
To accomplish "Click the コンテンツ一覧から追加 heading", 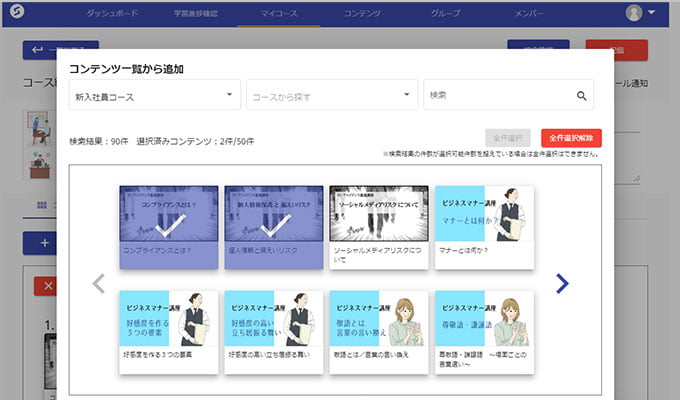I will [x=126, y=69].
